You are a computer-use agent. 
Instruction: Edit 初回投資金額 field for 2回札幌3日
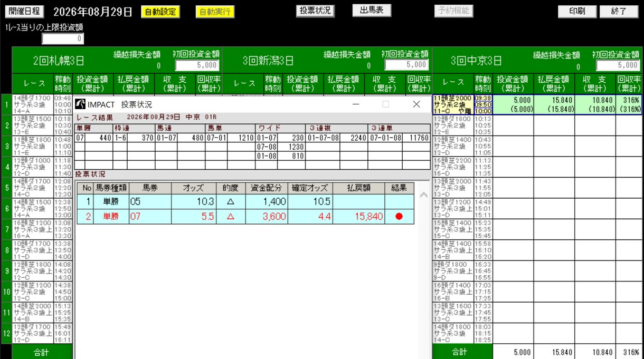(x=197, y=65)
